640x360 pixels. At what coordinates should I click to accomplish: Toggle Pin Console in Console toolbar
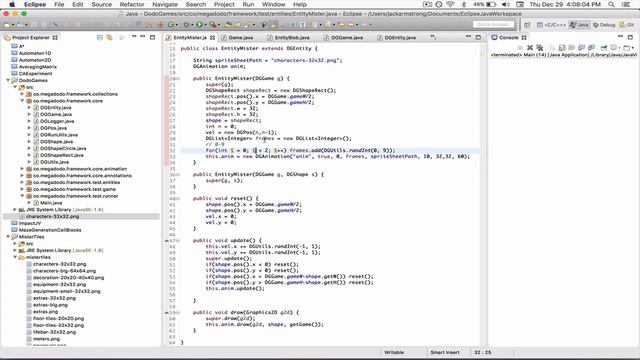pyautogui.click(x=604, y=48)
